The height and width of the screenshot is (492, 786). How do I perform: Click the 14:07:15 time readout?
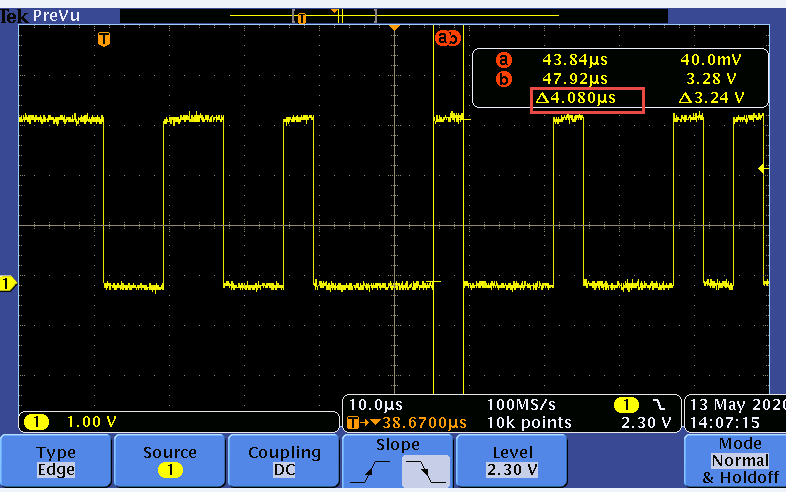click(x=725, y=423)
